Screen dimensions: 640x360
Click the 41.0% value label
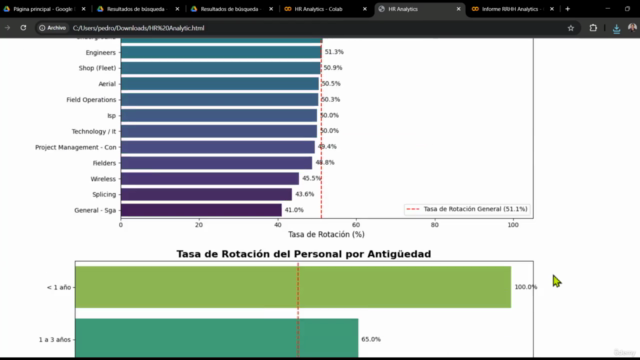click(x=294, y=210)
